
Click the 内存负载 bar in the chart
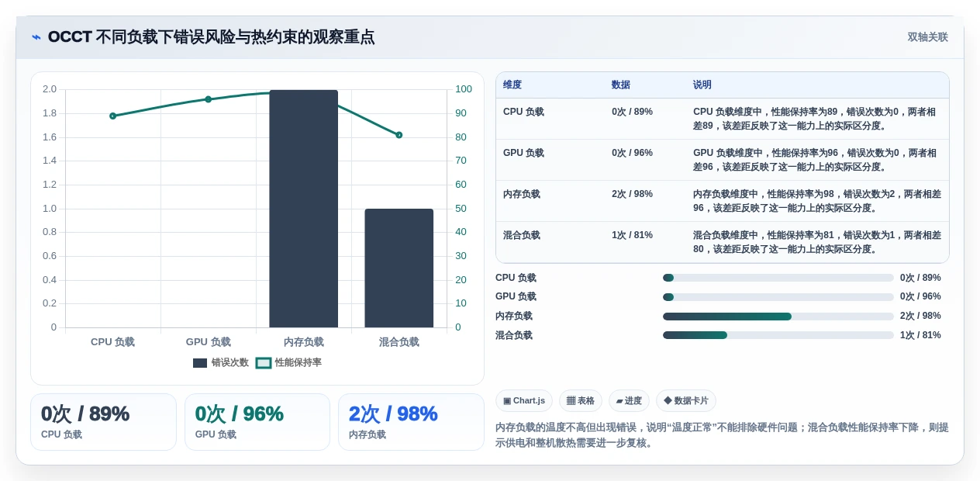pyautogui.click(x=304, y=209)
